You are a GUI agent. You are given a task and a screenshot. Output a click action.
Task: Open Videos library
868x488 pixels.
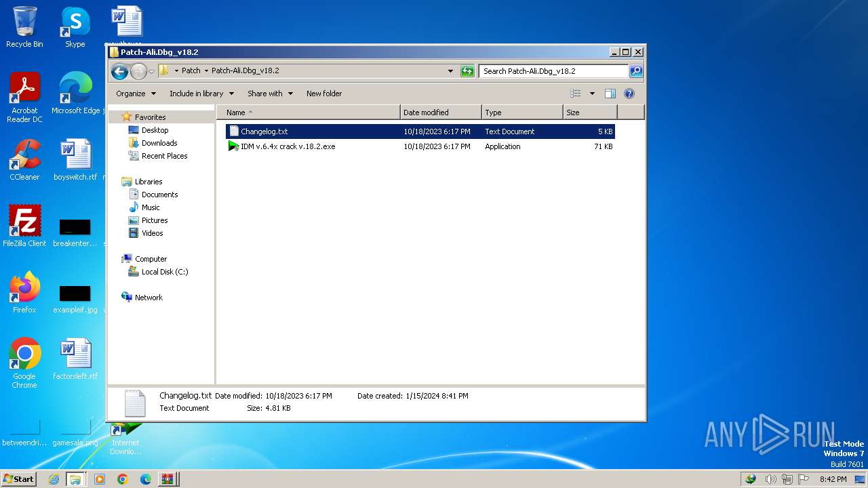click(x=152, y=233)
